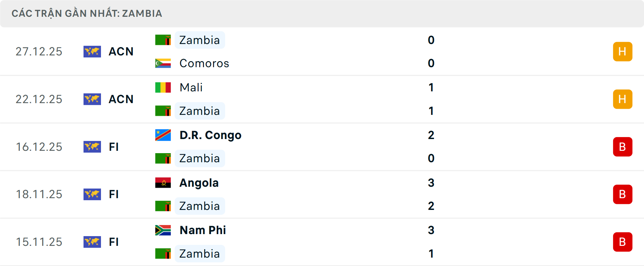Open the D.R. Congo team page

coord(210,135)
